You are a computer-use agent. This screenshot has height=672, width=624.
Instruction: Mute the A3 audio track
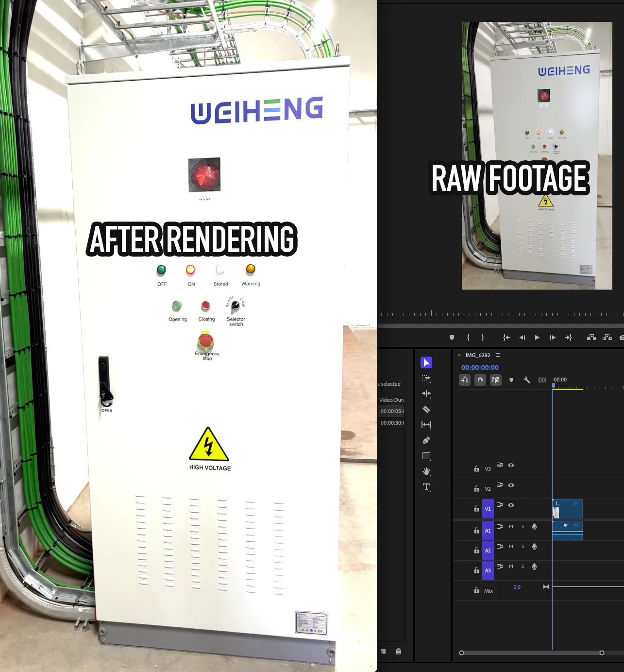tap(511, 567)
